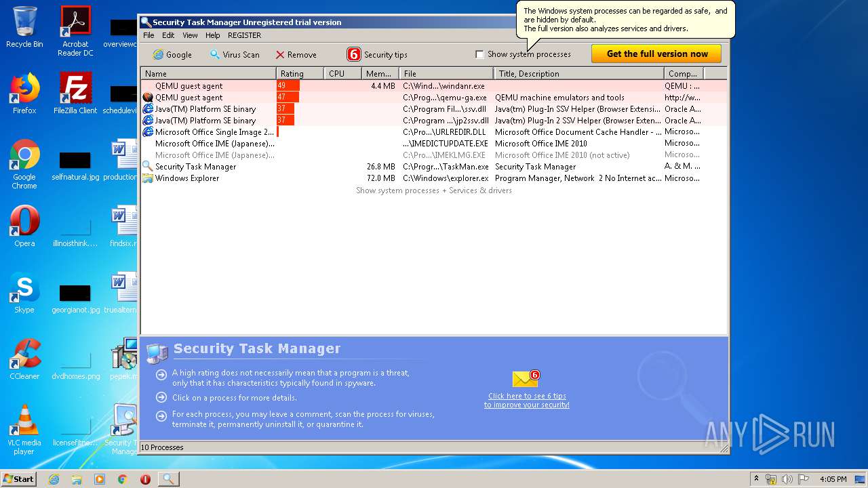The height and width of the screenshot is (488, 868).
Task: Select Java Platform SE binary jp2ssv.dll icon
Action: (x=147, y=121)
